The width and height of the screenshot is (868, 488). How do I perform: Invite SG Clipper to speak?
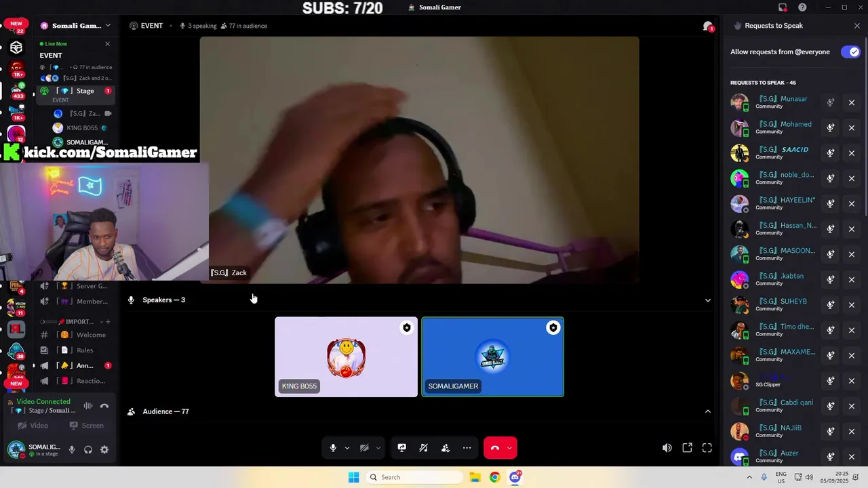[831, 381]
